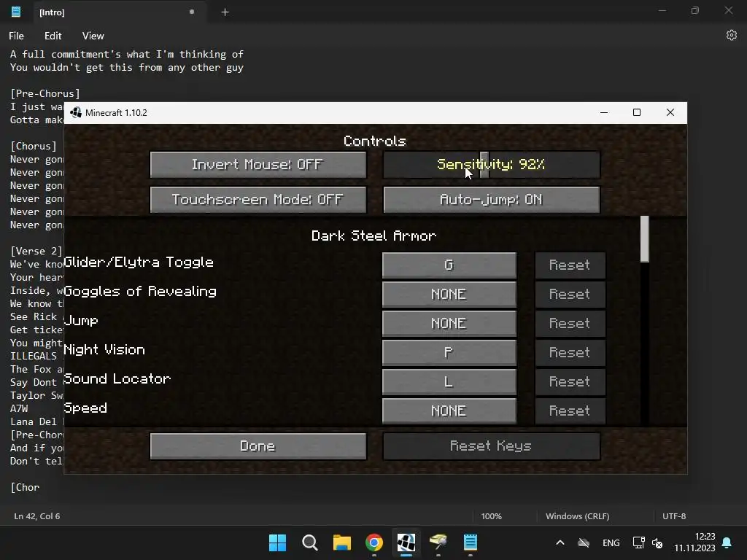
Task: Open the taskbar app beside Minecraft
Action: (x=438, y=542)
